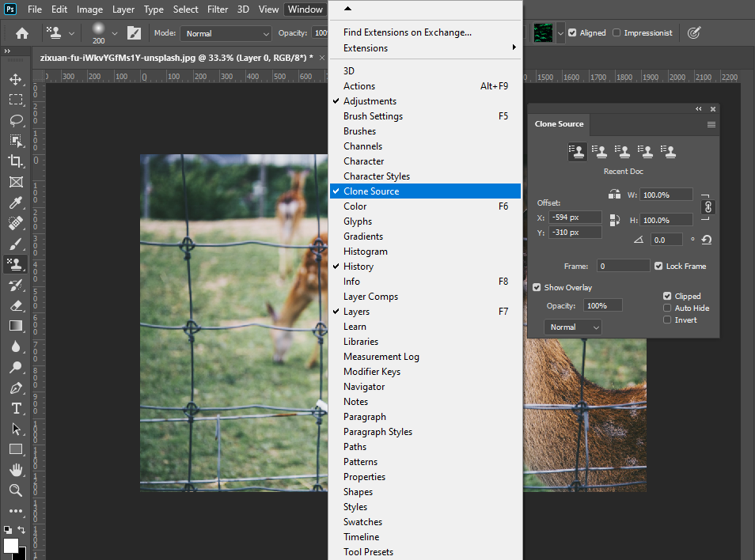Enable the Impressionist checkbox
The width and height of the screenshot is (755, 560).
click(617, 32)
